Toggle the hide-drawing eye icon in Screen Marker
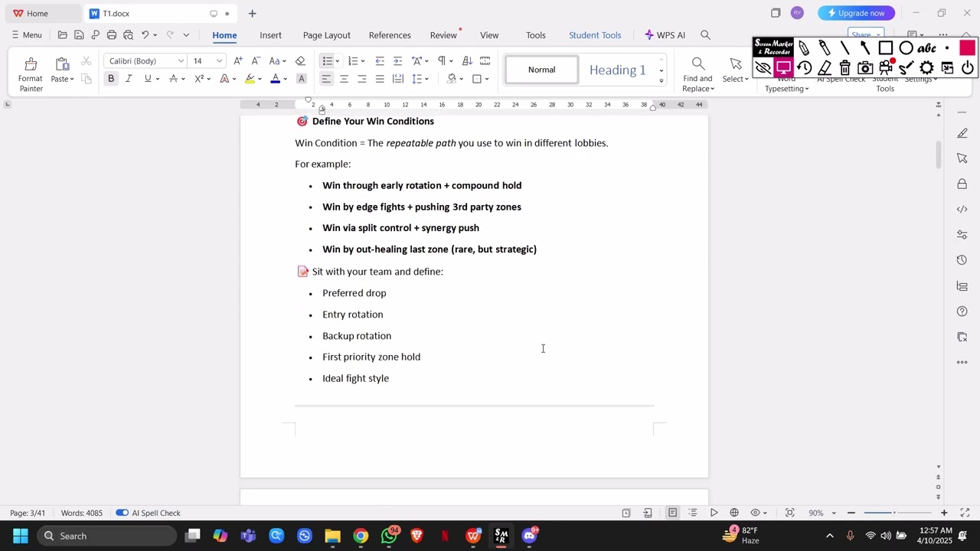The image size is (980, 551). click(x=763, y=68)
